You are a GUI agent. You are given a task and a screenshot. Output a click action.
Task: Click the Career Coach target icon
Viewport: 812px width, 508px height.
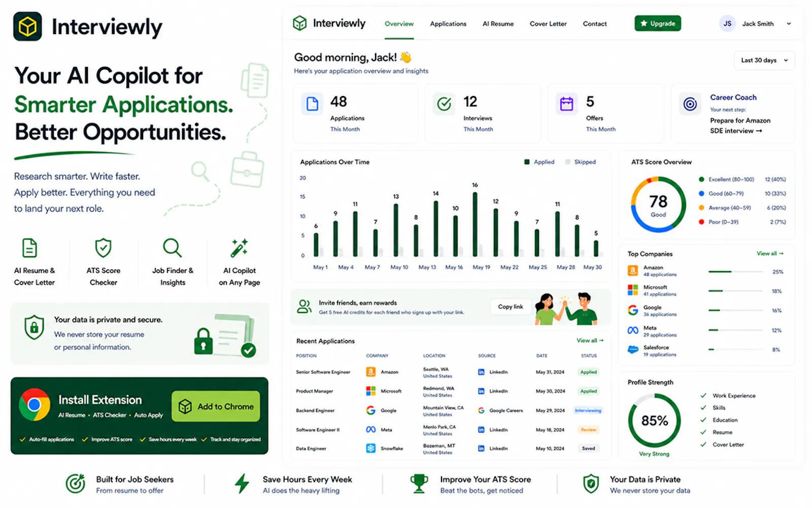click(690, 104)
